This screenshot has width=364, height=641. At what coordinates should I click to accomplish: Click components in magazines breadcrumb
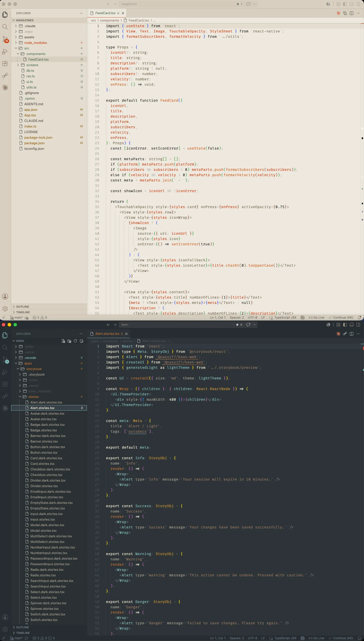[110, 20]
